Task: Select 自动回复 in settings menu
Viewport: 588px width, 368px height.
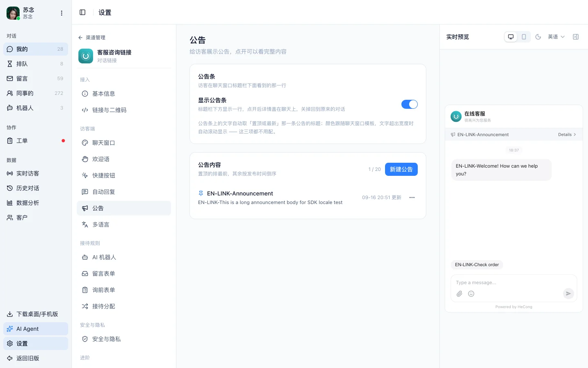Action: (124, 192)
